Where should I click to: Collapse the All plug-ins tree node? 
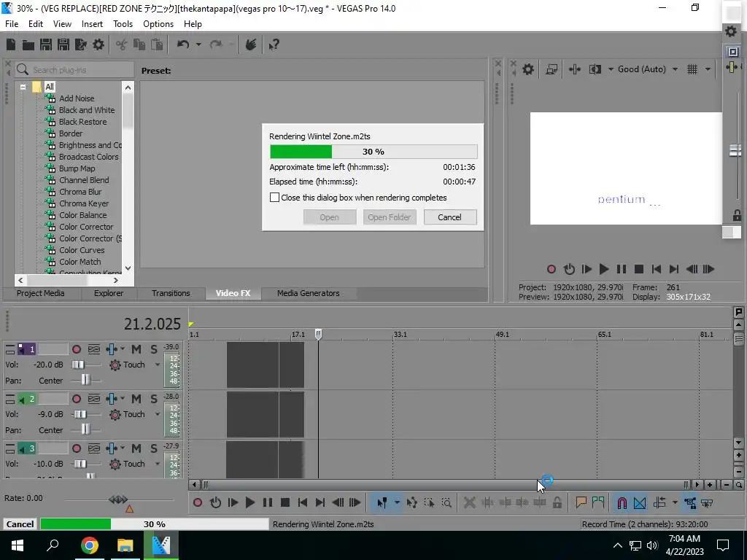[x=23, y=87]
